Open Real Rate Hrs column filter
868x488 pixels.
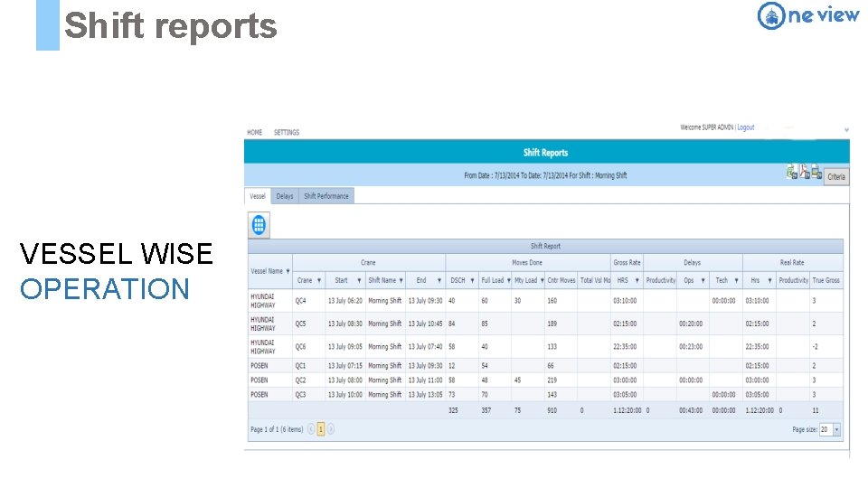pyautogui.click(x=769, y=280)
